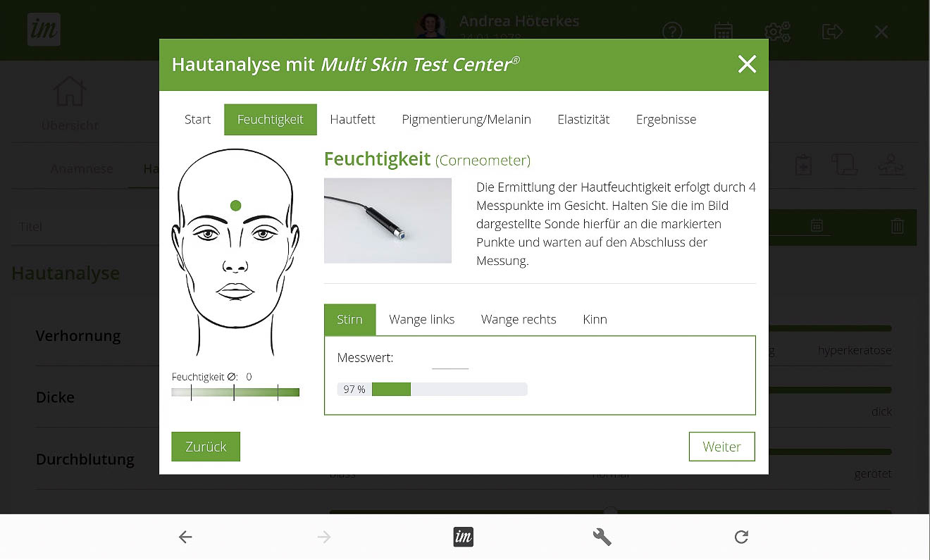This screenshot has height=560, width=930.
Task: Switch to the Start tab
Action: pyautogui.click(x=197, y=120)
